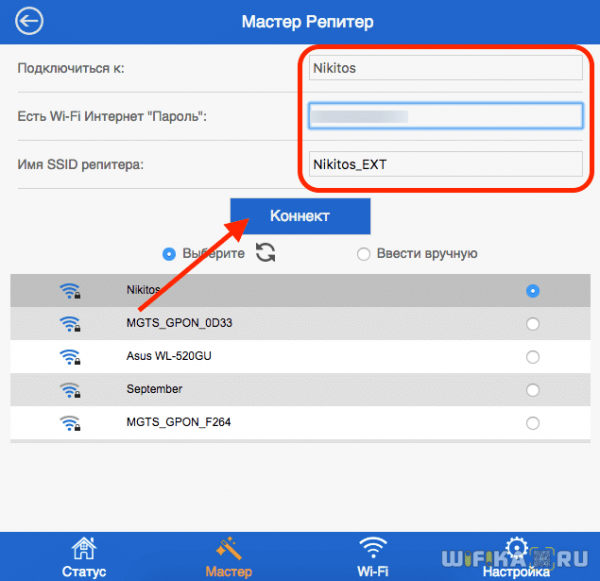Click the Имя SSID репитера: label
This screenshot has height=581, width=600.
81,165
